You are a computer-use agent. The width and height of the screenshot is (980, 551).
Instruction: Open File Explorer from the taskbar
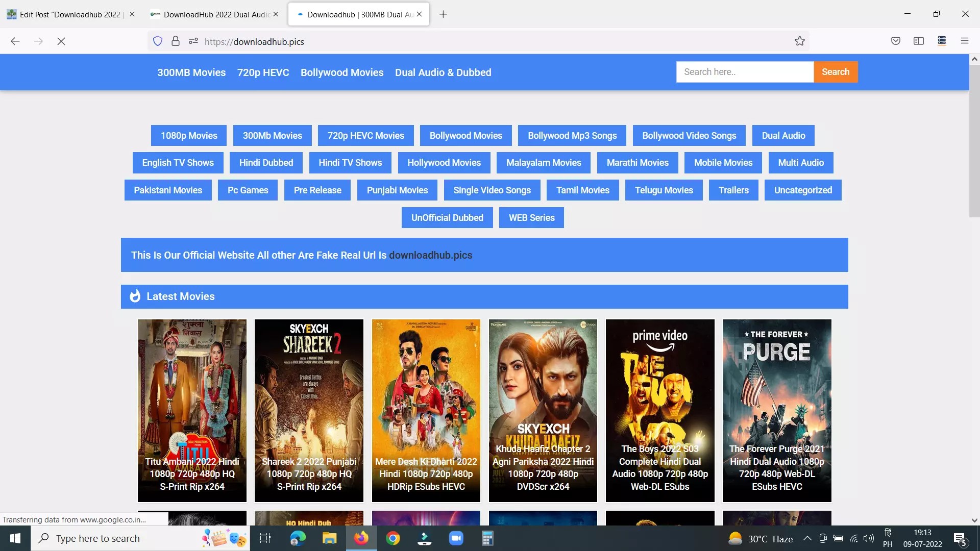(329, 538)
